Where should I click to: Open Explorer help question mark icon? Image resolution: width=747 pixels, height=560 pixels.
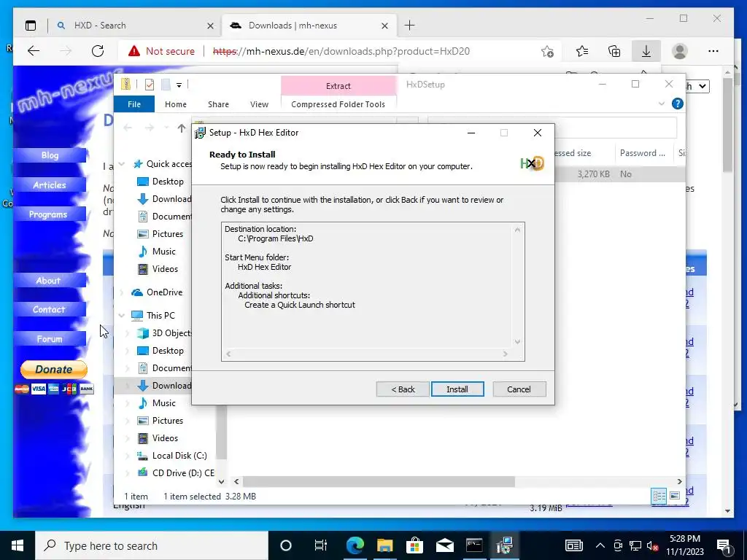pyautogui.click(x=677, y=104)
